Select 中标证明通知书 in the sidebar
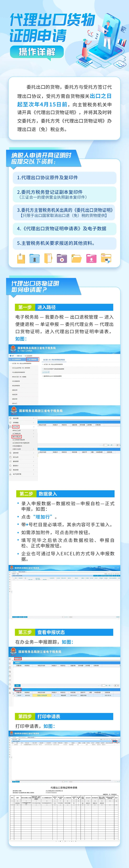The height and width of the screenshot is (868, 129). [17, 446]
